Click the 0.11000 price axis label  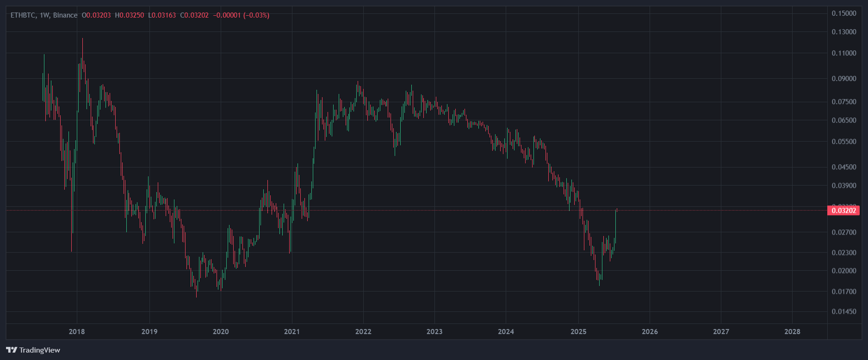click(x=844, y=53)
